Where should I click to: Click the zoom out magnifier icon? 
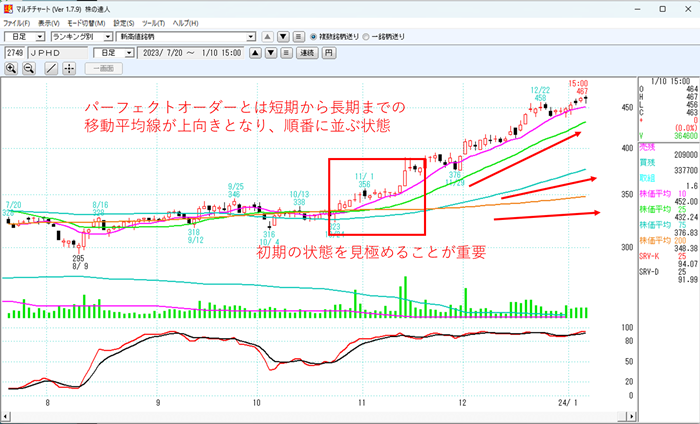[x=29, y=69]
